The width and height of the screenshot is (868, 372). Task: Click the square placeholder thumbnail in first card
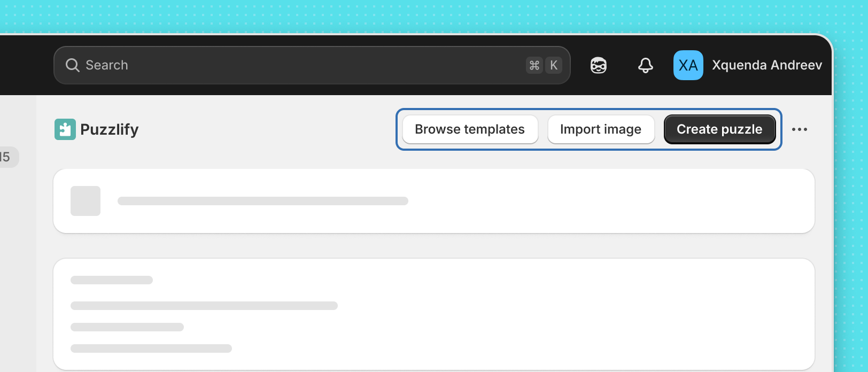[x=86, y=201]
